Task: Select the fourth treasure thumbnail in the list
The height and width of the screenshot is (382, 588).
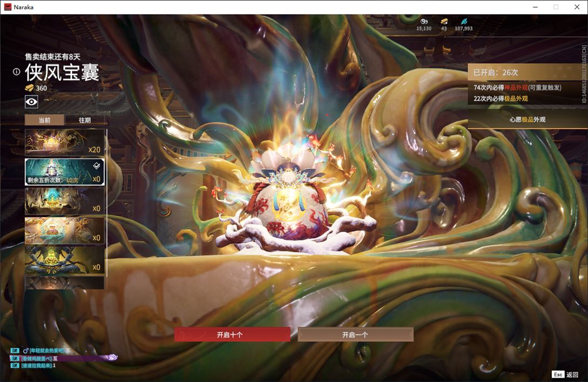Action: (x=64, y=231)
